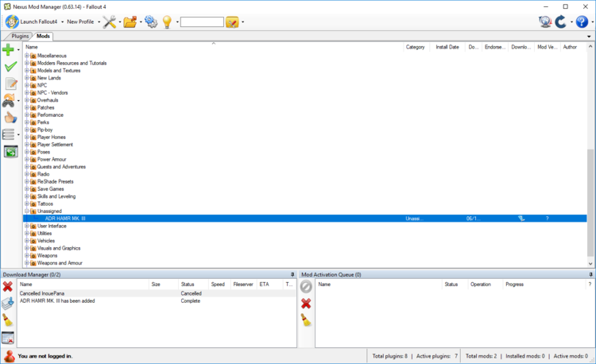
Task: Switch to the Mods tab
Action: [43, 36]
